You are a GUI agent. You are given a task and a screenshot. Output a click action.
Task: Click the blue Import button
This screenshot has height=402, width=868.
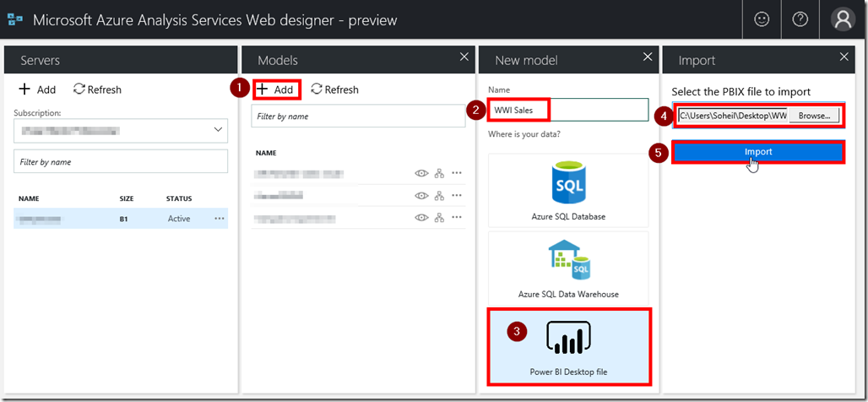click(x=758, y=152)
